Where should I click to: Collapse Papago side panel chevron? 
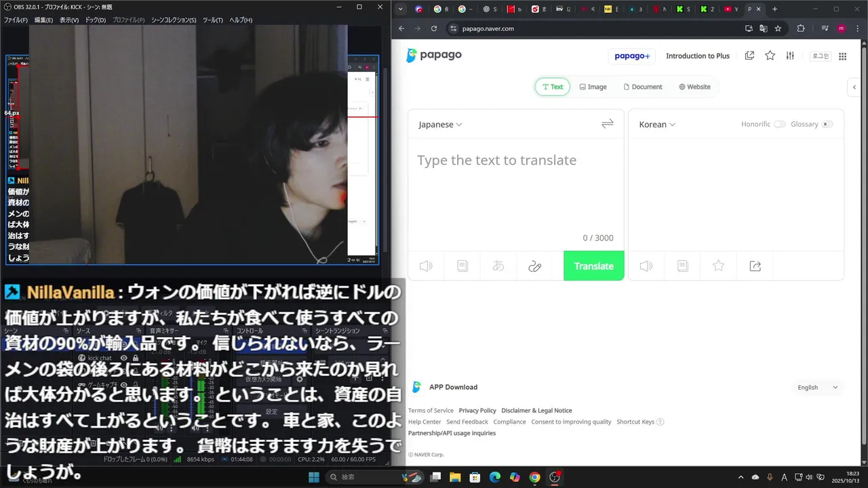click(x=854, y=87)
